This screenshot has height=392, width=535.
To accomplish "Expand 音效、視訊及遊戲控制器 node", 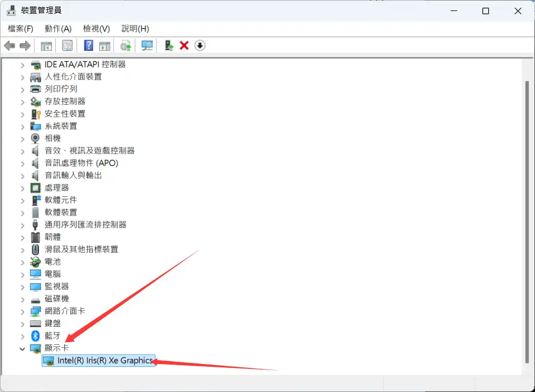I will (22, 151).
